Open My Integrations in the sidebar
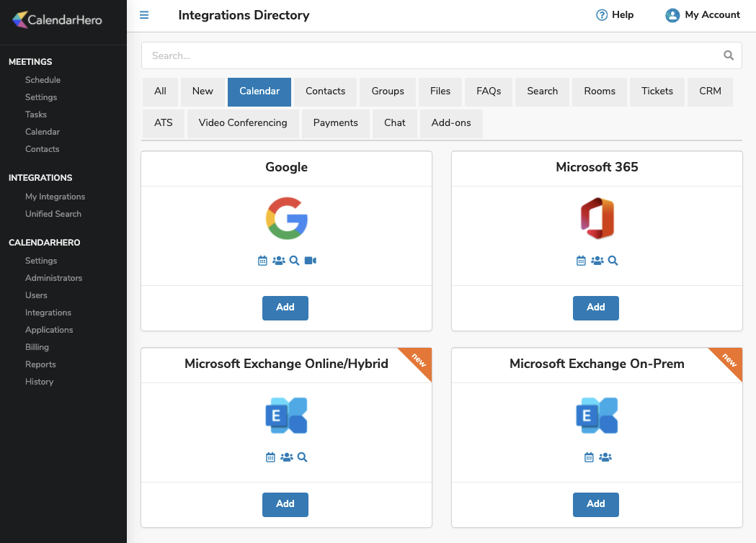Screen dimensions: 756x543 click(x=55, y=197)
